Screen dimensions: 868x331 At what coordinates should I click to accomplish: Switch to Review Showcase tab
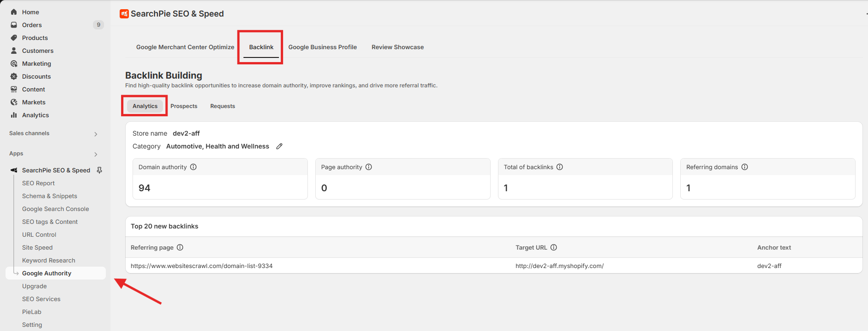pyautogui.click(x=398, y=47)
